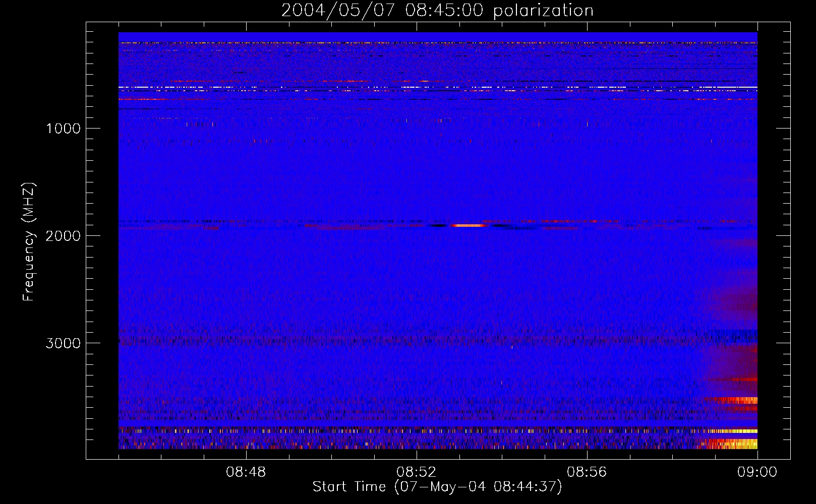
Task: Click the 08:56 time tick label
Action: click(x=587, y=472)
